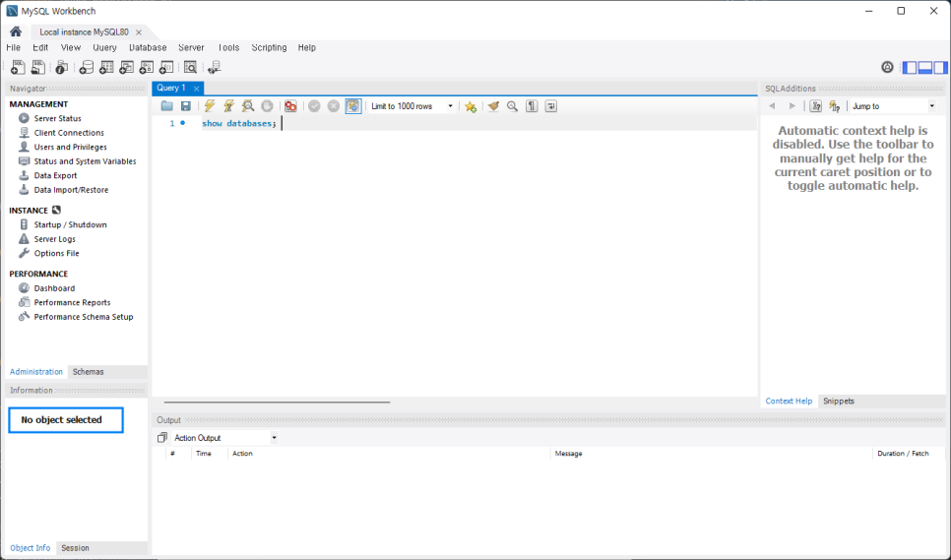The width and height of the screenshot is (951, 560).
Task: Open Server Status
Action: [x=57, y=118]
